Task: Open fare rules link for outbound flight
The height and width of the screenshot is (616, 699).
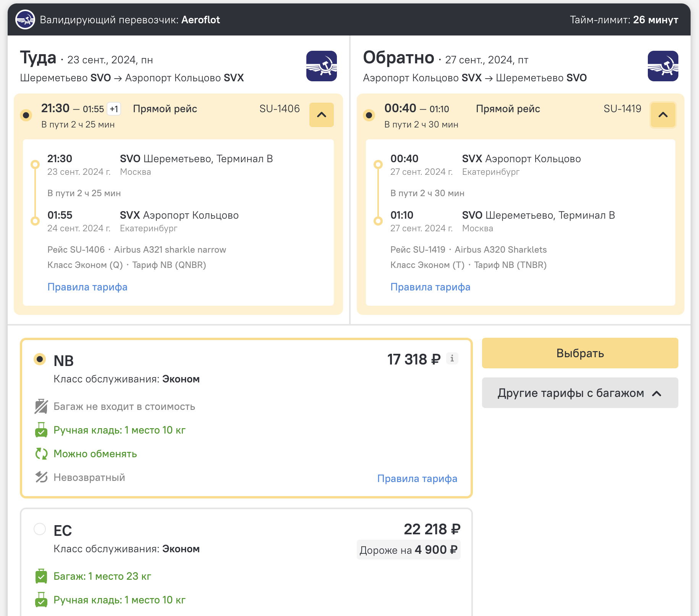Action: point(87,287)
